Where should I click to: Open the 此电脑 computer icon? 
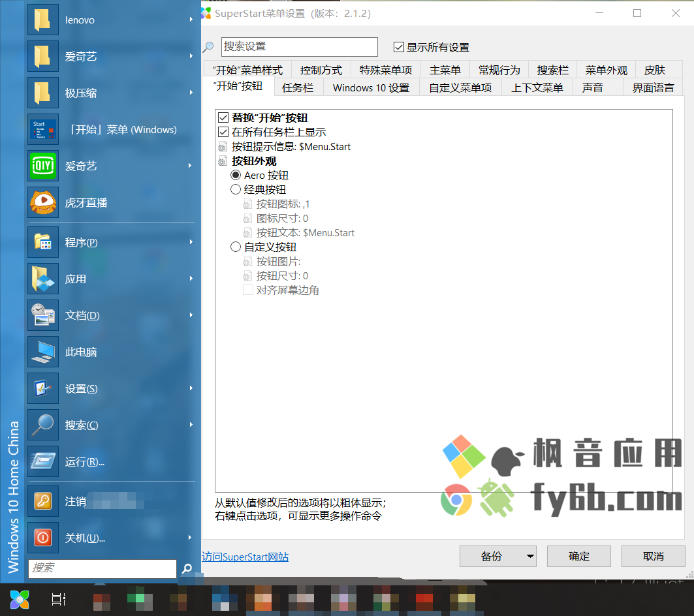tap(43, 352)
